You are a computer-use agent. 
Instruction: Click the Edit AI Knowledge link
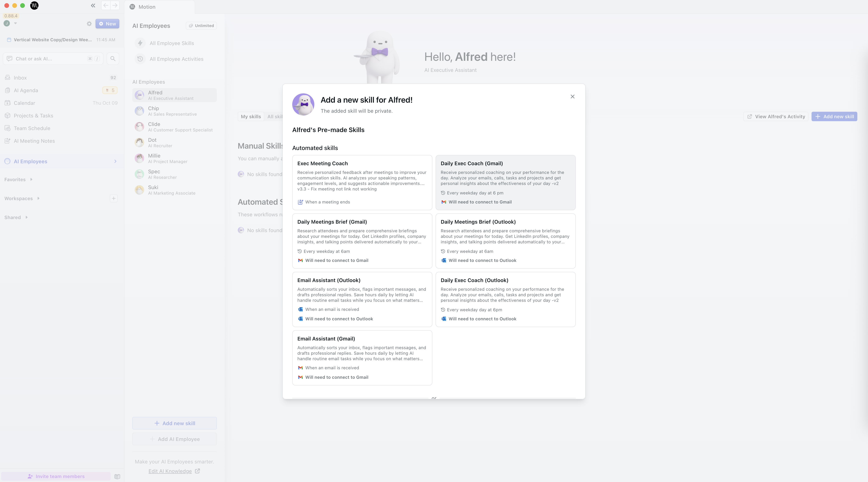[x=170, y=471]
